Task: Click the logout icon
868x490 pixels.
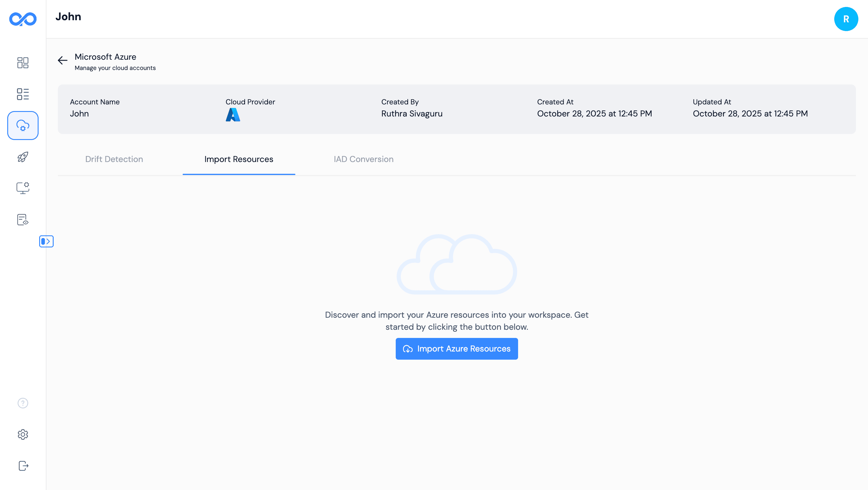Action: click(23, 466)
